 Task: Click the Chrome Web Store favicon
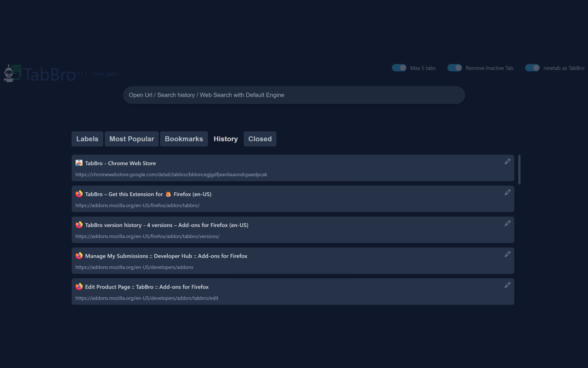[x=79, y=163]
